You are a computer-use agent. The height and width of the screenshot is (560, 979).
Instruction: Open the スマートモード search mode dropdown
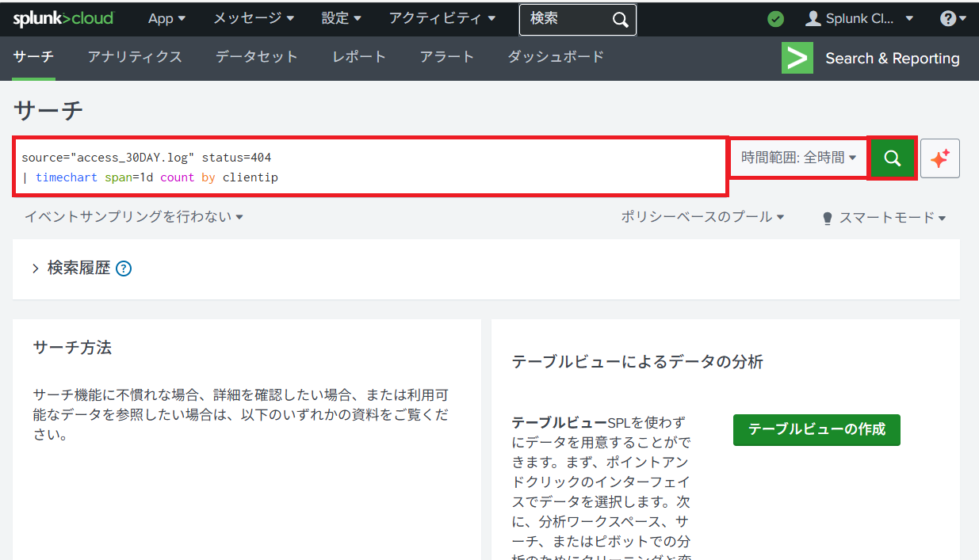[x=884, y=217]
